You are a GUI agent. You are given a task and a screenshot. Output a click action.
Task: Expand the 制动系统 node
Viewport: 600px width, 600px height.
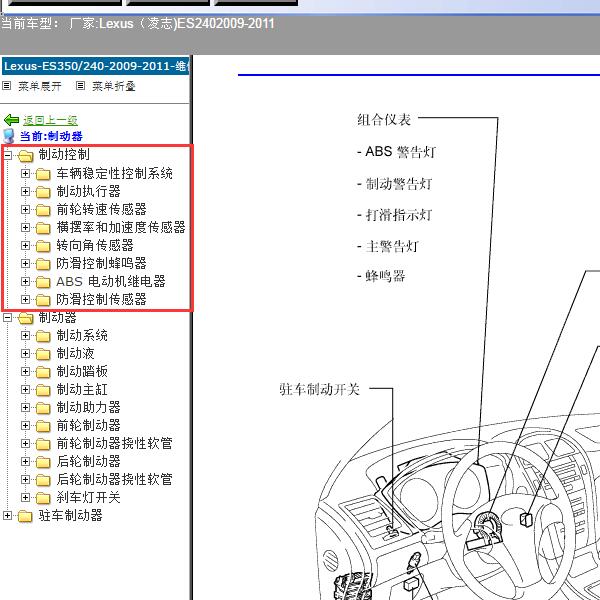(x=25, y=336)
